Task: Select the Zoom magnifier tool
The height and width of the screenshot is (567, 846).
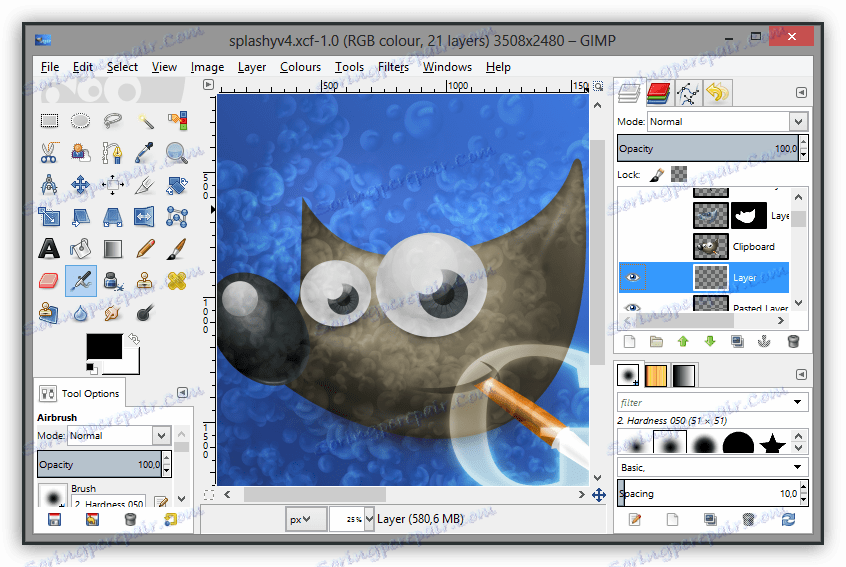Action: coord(177,153)
